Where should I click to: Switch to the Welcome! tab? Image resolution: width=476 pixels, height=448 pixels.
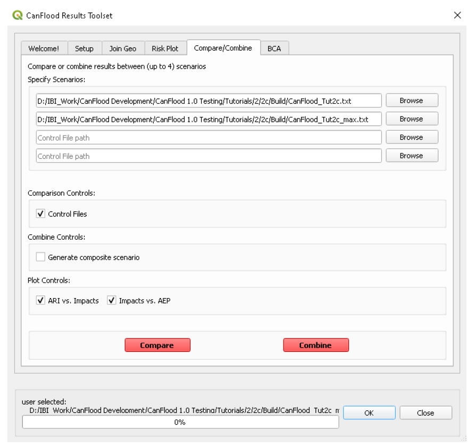pyautogui.click(x=44, y=48)
